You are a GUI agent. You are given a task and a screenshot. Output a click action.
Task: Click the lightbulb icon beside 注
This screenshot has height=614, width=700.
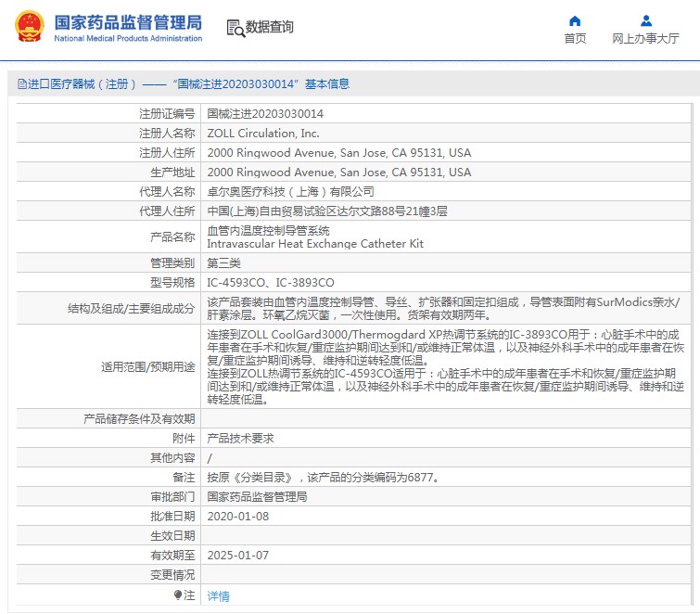tap(178, 595)
